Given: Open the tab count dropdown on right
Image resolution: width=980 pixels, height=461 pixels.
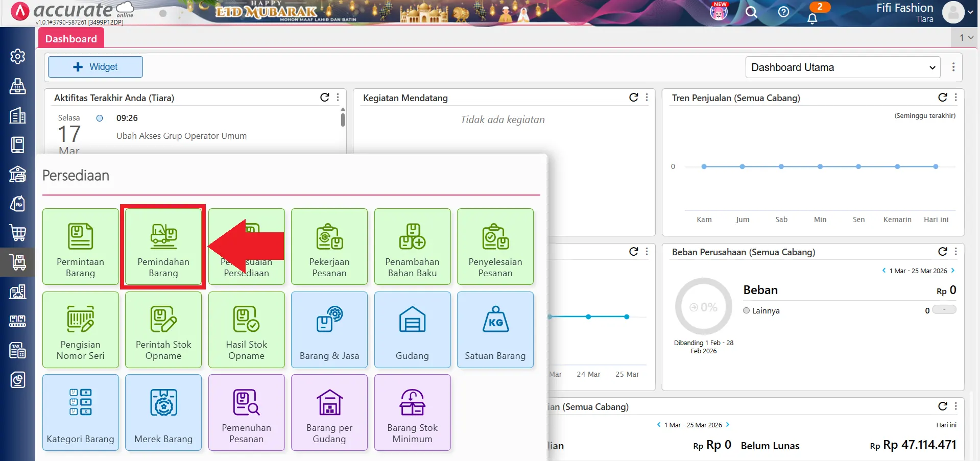Looking at the screenshot, I should click(x=966, y=38).
